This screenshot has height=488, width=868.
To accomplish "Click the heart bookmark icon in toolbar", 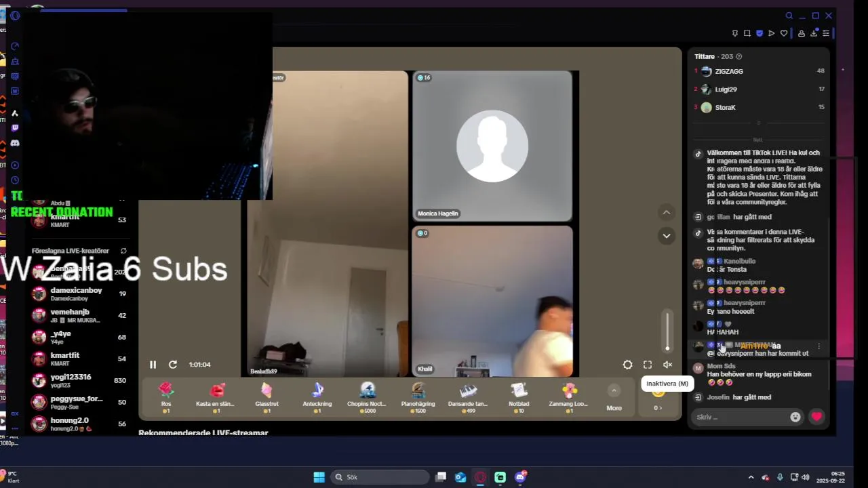I will point(784,33).
